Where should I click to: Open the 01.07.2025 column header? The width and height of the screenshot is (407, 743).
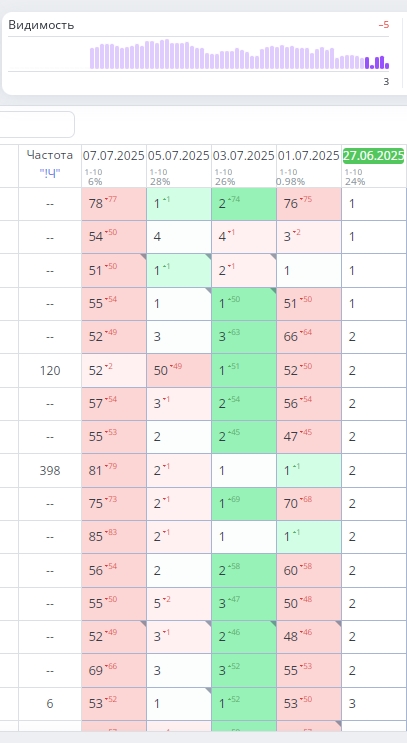coord(308,155)
